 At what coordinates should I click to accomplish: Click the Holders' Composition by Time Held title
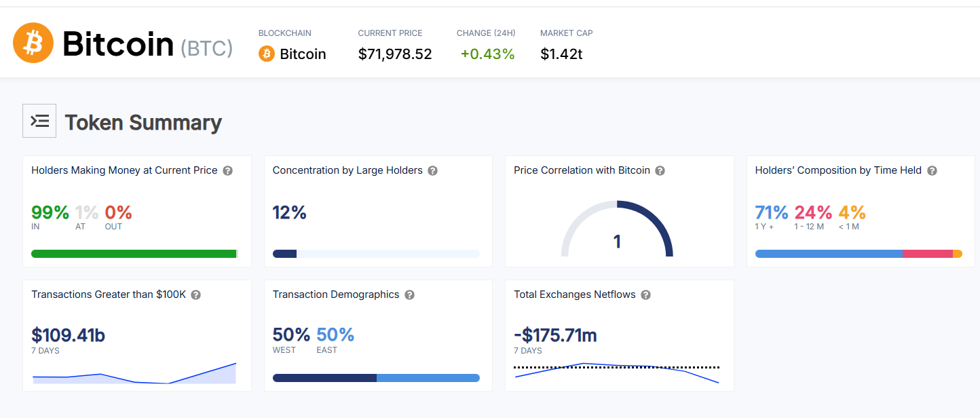[x=838, y=170]
